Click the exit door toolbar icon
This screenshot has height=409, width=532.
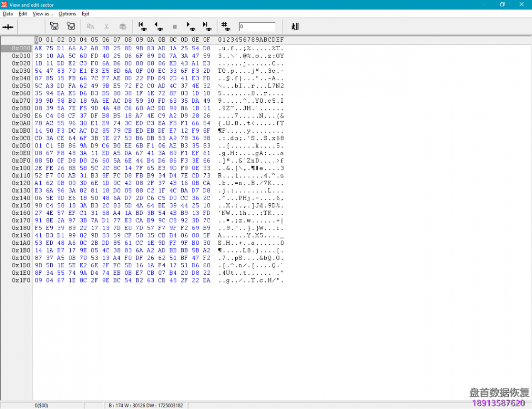coord(295,27)
